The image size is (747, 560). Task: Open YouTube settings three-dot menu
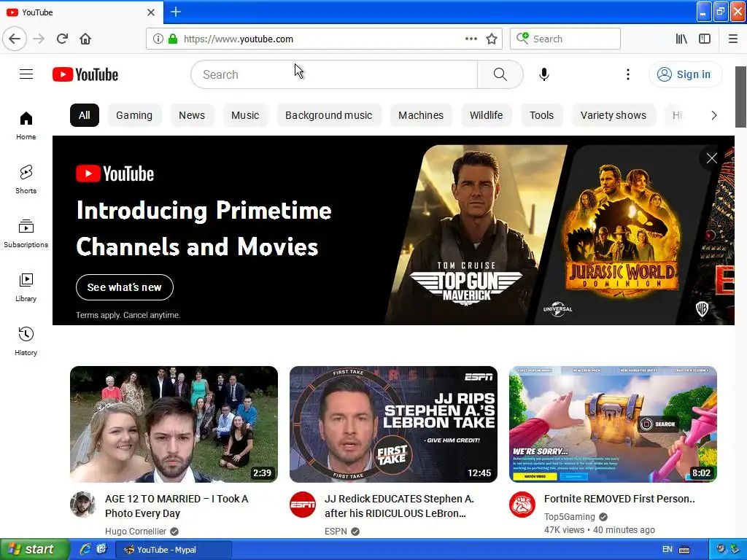[628, 74]
